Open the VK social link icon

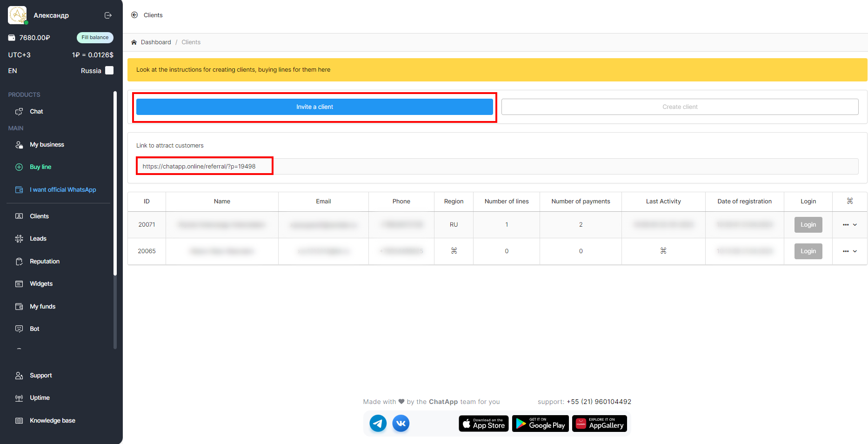tap(401, 424)
